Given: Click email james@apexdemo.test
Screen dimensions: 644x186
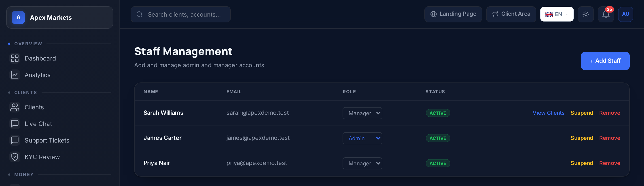Looking at the screenshot, I should click(x=258, y=138).
